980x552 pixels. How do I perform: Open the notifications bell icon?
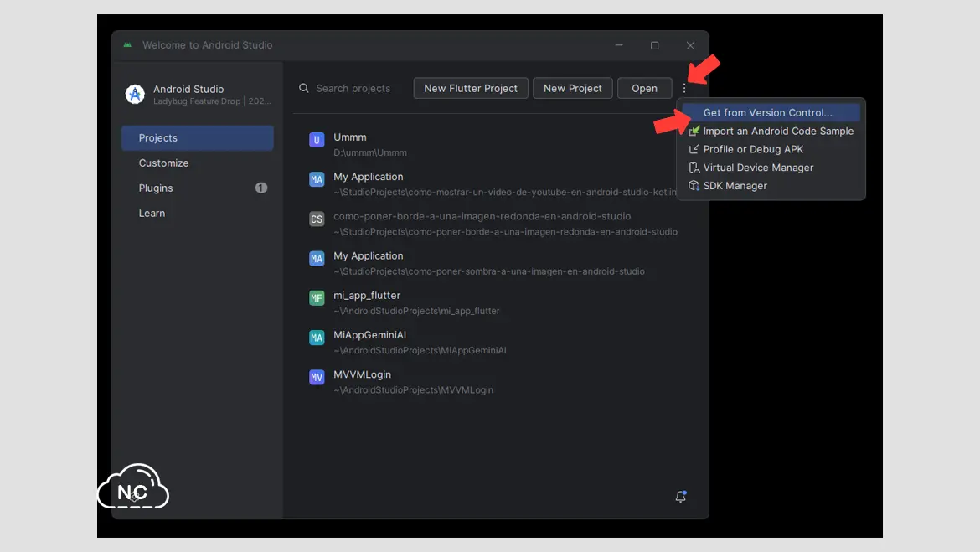coord(681,497)
